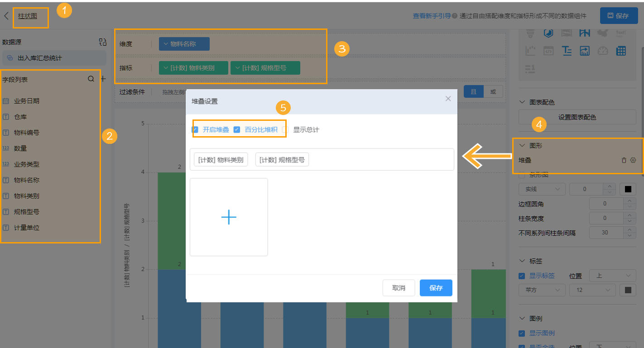Toggle the 百分比堆积 checkbox
The height and width of the screenshot is (348, 644).
click(x=237, y=129)
